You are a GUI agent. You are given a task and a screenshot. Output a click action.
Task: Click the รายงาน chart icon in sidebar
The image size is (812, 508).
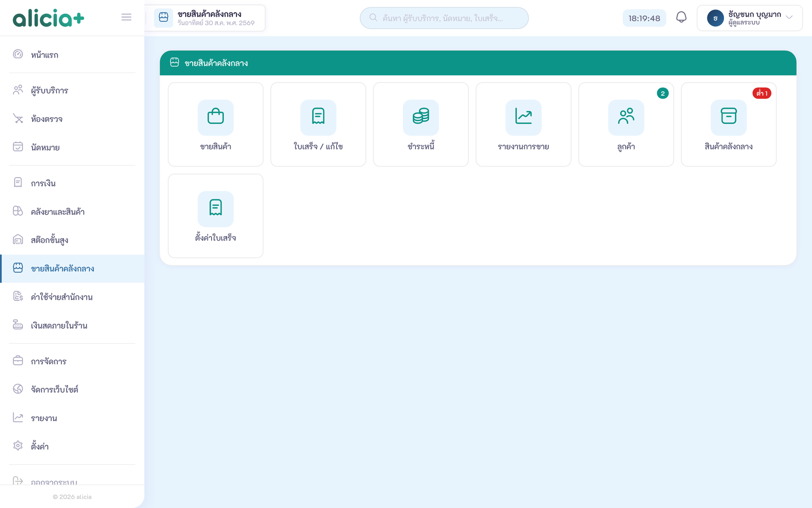tap(18, 417)
